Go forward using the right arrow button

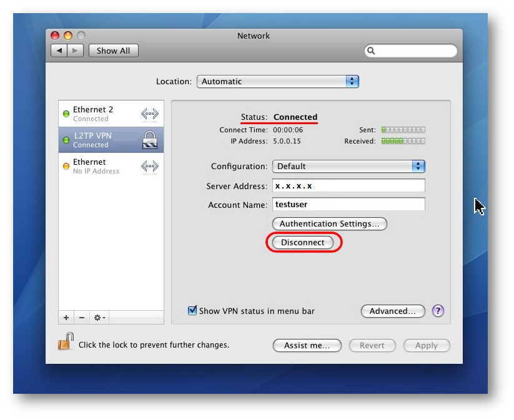pyautogui.click(x=75, y=51)
